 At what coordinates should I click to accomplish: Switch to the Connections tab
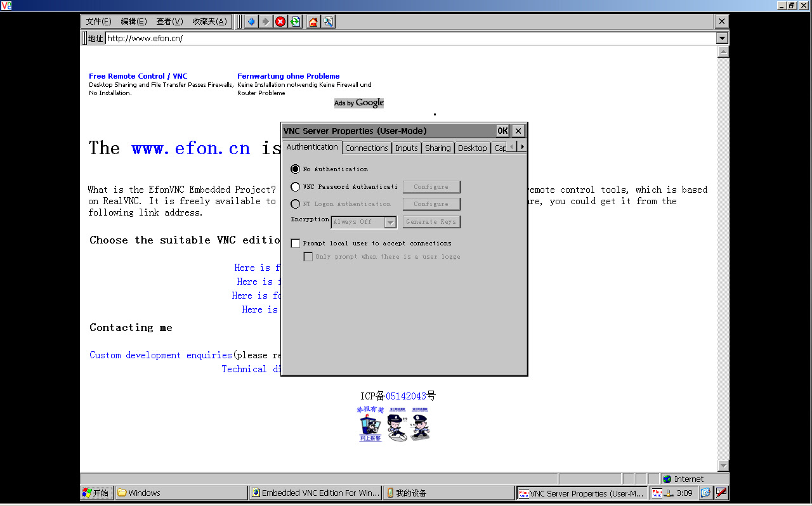367,147
